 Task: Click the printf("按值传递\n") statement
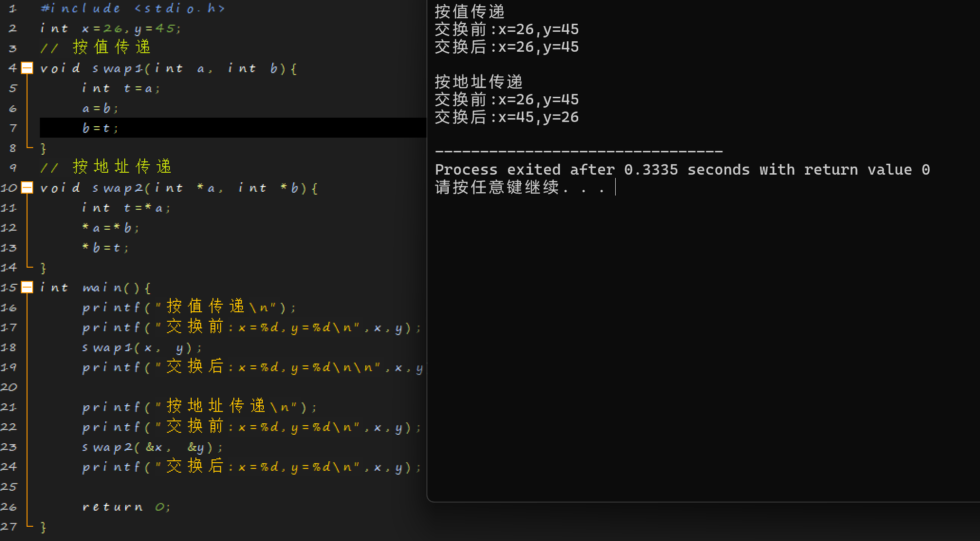click(189, 308)
